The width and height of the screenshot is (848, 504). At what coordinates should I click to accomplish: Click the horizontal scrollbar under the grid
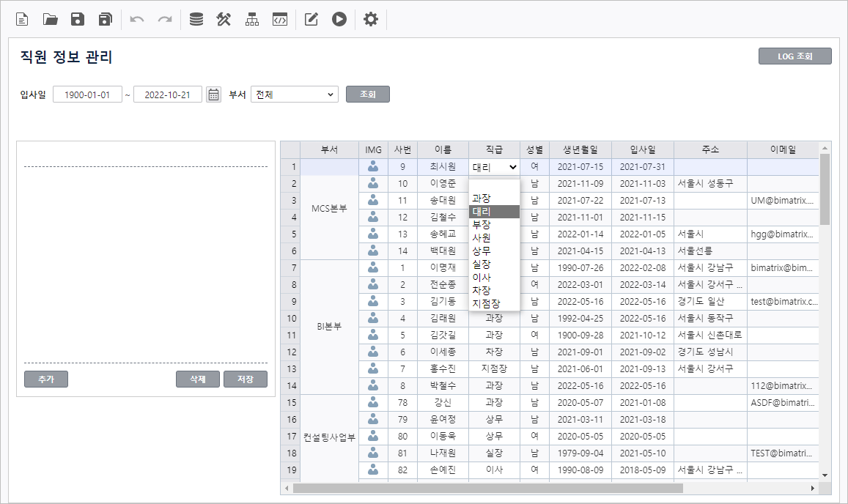tap(487, 488)
